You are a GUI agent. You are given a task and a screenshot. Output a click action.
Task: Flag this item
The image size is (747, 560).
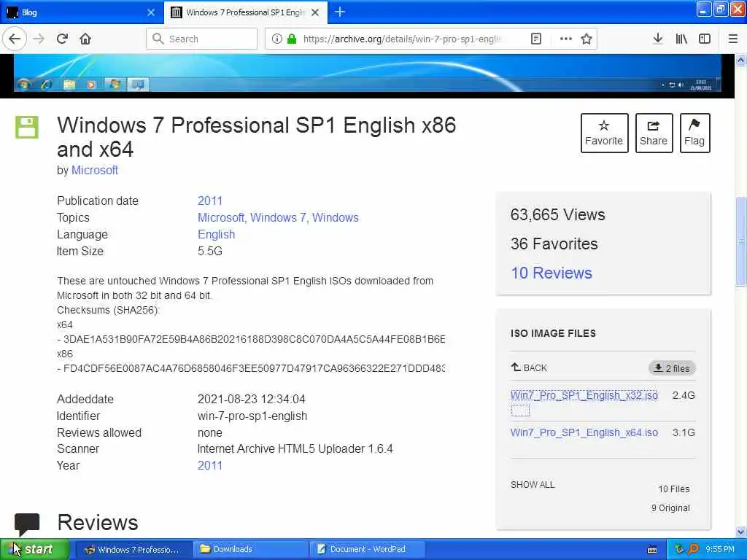pyautogui.click(x=694, y=133)
